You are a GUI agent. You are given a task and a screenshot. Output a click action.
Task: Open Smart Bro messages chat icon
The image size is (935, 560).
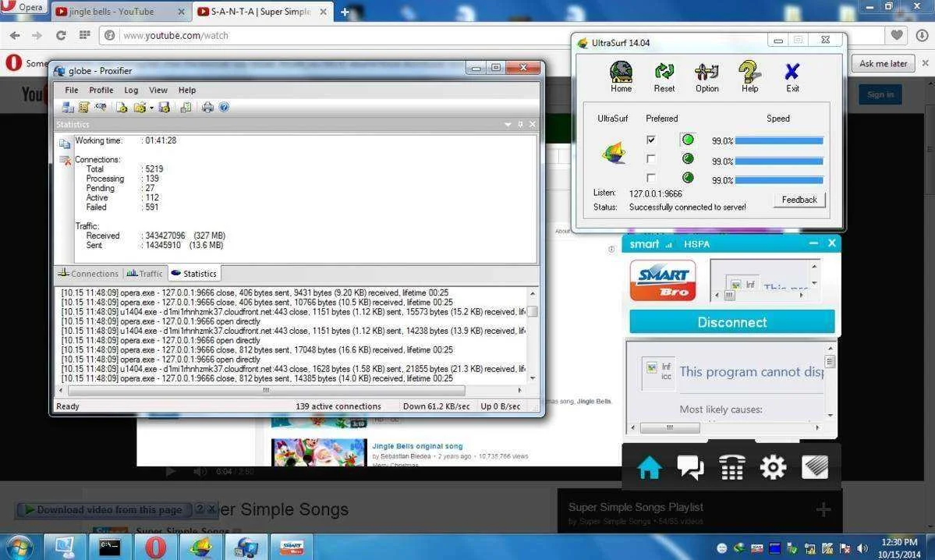point(690,467)
